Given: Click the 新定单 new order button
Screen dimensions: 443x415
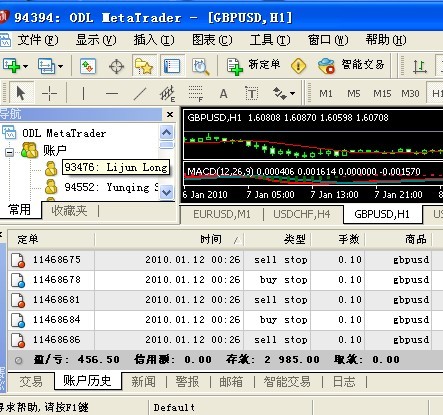Looking at the screenshot, I should [253, 65].
